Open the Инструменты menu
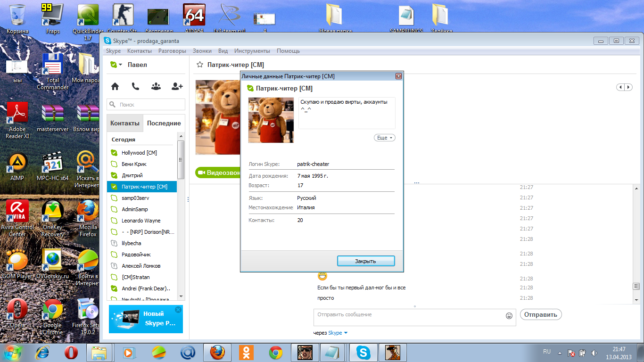 pos(252,51)
